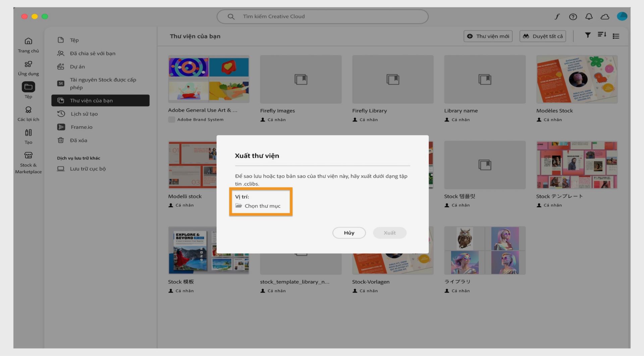Open the Firefly Library thumbnail
This screenshot has height=356, width=644.
pos(393,79)
